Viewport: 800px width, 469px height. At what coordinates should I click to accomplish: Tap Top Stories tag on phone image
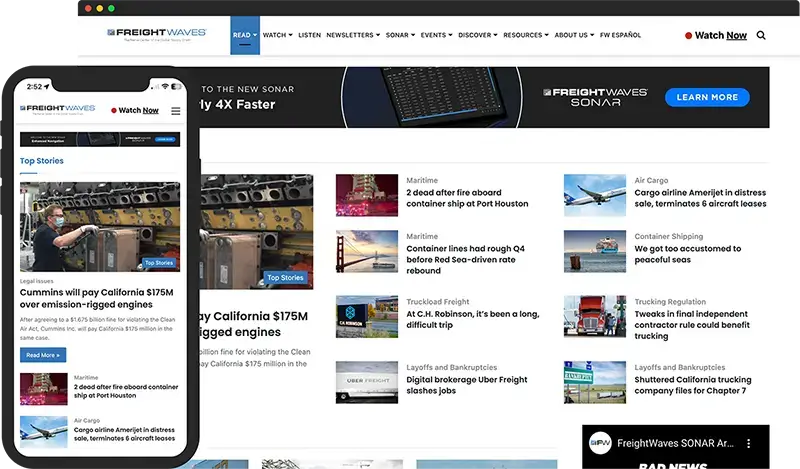159,263
